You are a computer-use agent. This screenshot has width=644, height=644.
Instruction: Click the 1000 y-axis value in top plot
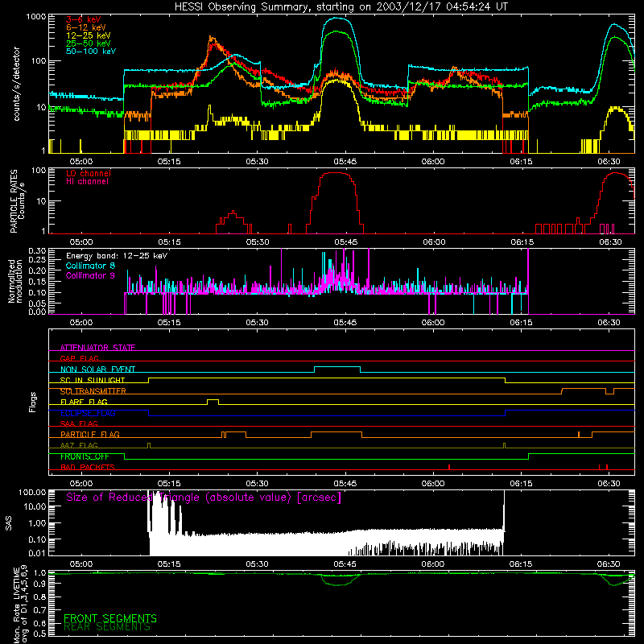(x=35, y=17)
